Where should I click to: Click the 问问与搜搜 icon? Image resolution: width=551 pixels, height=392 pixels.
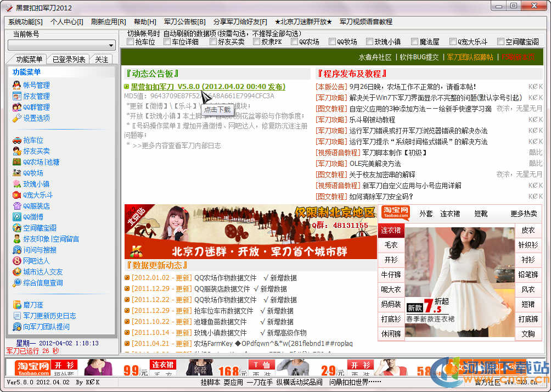(x=17, y=250)
